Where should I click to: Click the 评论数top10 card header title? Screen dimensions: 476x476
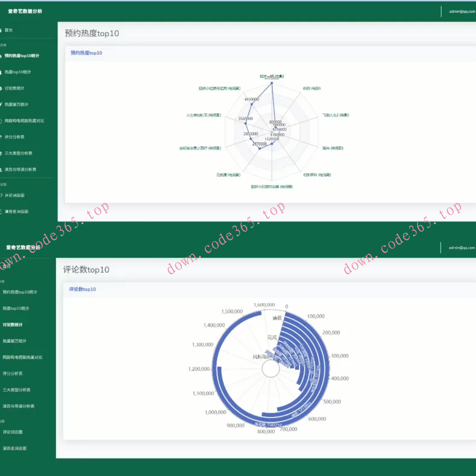83,289
